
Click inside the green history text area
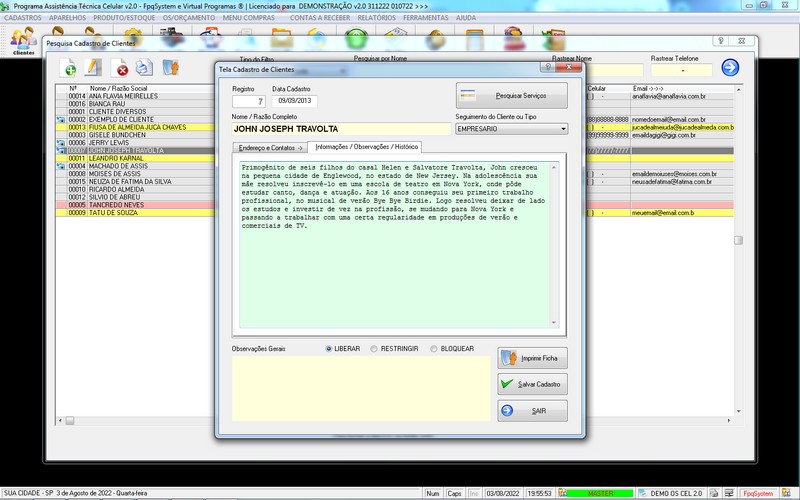pyautogui.click(x=395, y=245)
